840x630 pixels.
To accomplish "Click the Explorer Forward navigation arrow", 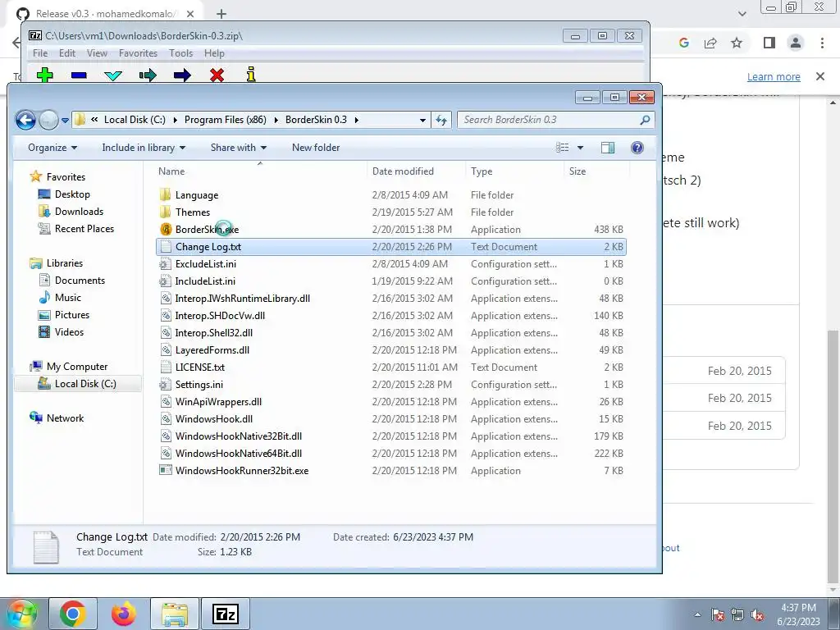I will coord(48,120).
